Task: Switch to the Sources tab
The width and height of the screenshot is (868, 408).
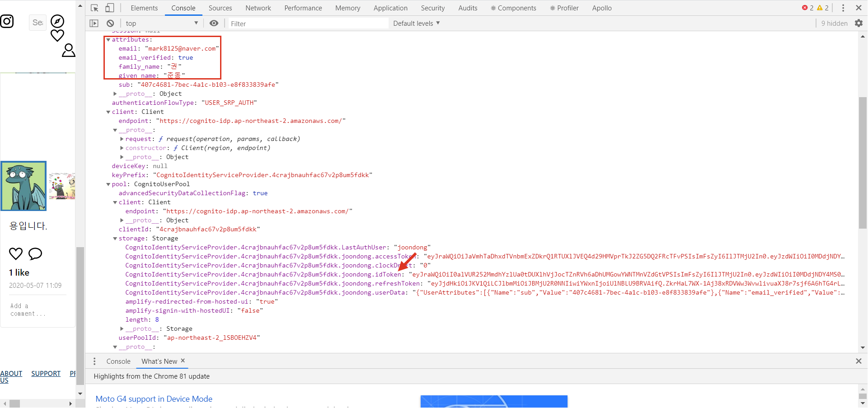Action: 220,8
